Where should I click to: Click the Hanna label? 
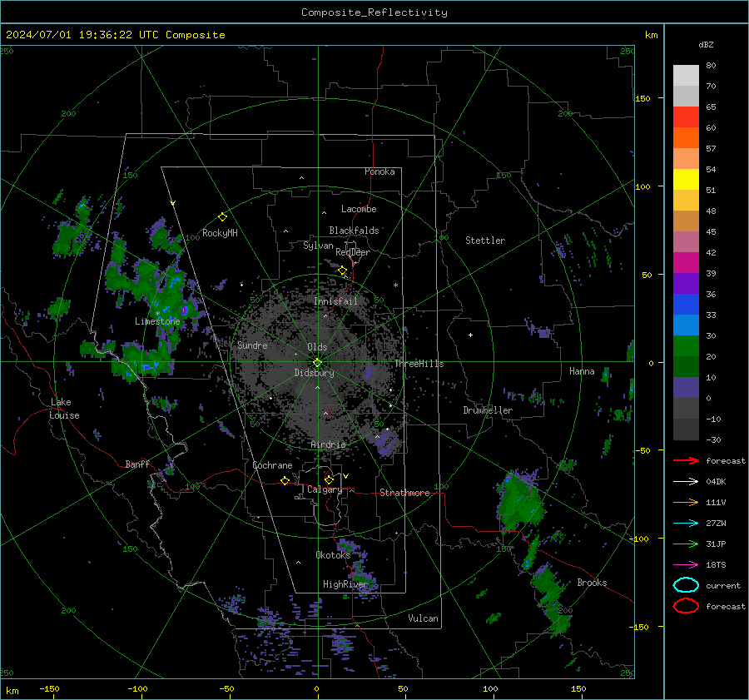pyautogui.click(x=582, y=371)
